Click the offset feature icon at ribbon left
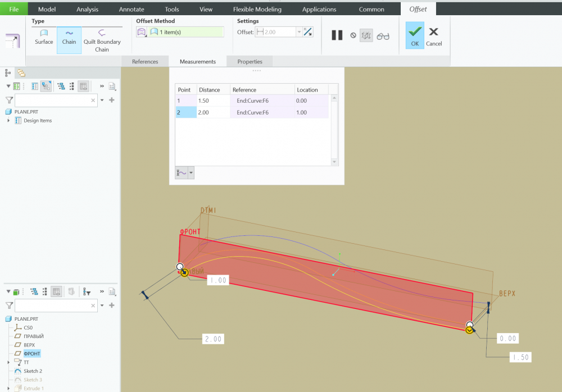 12,40
